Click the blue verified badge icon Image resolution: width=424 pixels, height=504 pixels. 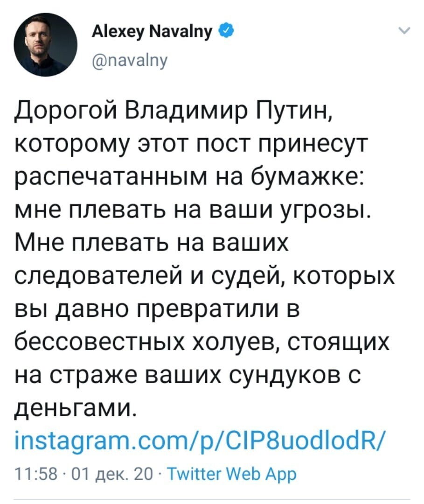click(x=226, y=31)
